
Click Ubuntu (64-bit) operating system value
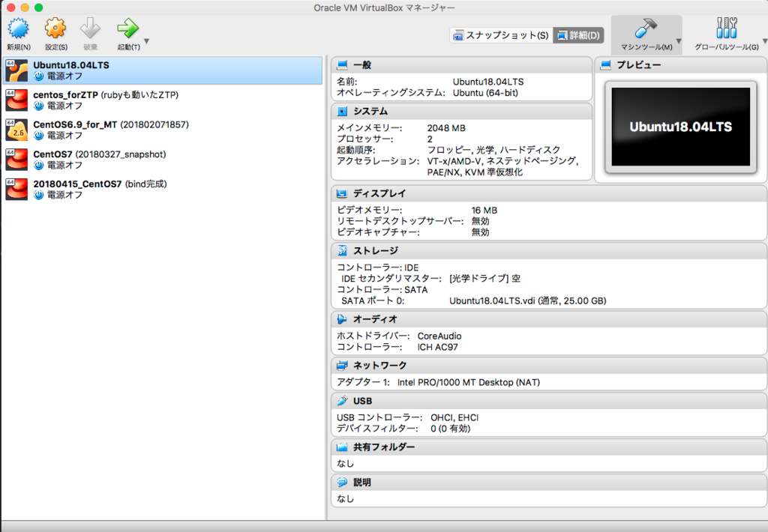(x=485, y=93)
